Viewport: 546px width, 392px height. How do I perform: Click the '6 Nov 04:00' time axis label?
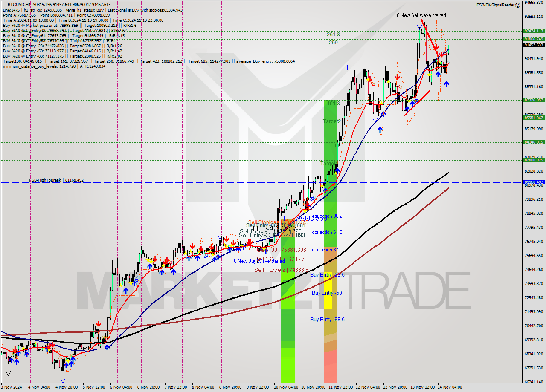[x=120, y=387]
